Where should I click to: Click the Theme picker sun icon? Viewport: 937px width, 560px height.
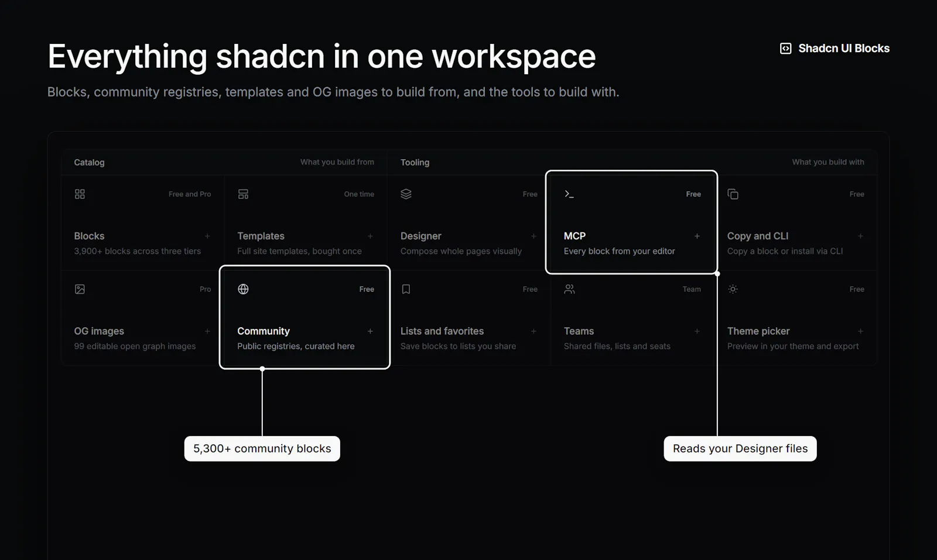(x=733, y=289)
